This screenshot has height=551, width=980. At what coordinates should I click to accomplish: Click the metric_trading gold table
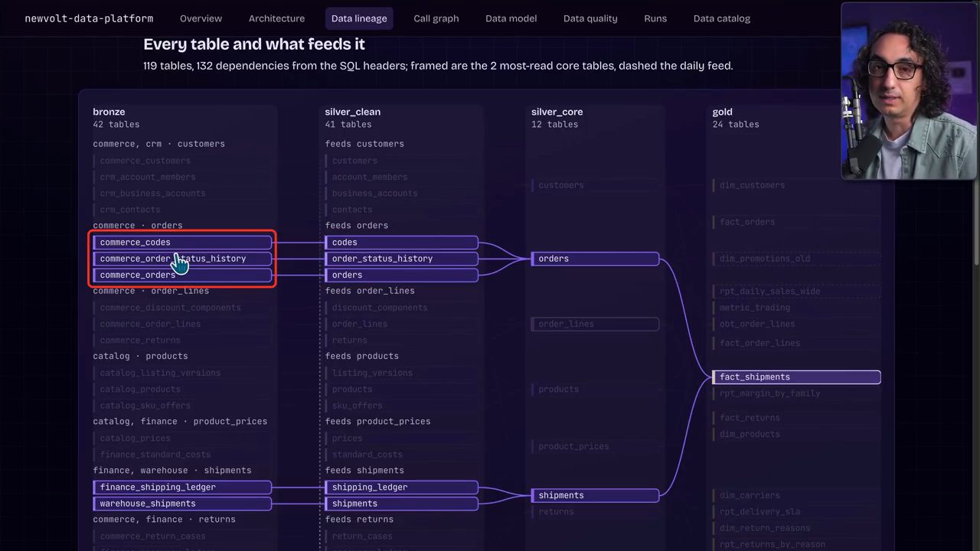coord(797,308)
